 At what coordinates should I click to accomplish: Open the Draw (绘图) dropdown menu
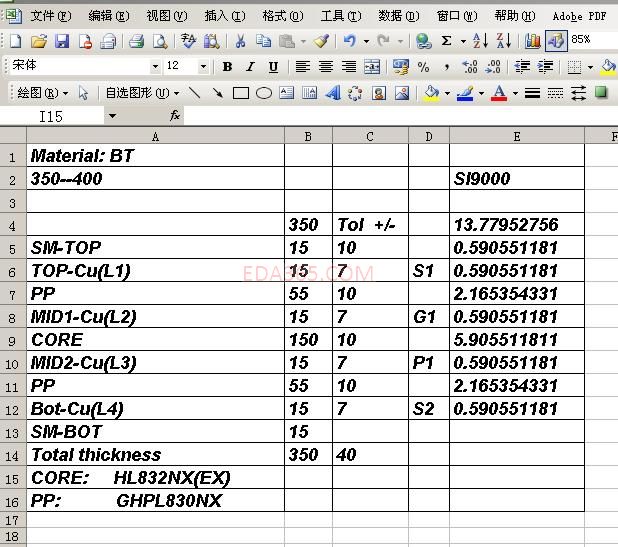coord(43,93)
